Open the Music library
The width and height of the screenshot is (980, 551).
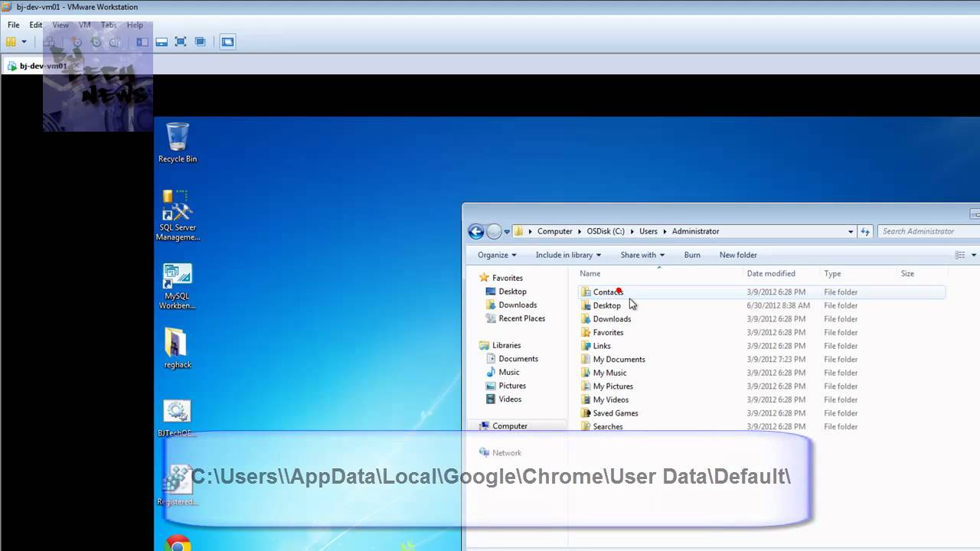(x=502, y=372)
